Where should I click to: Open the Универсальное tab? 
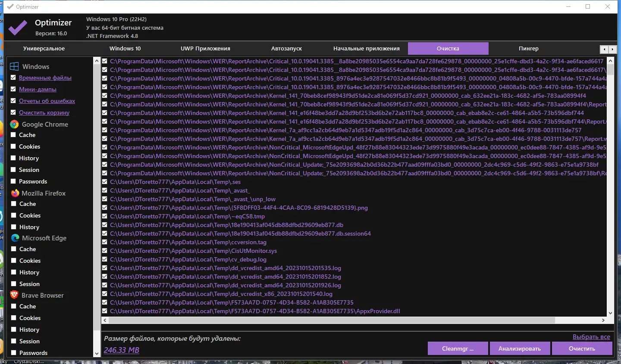tap(44, 48)
